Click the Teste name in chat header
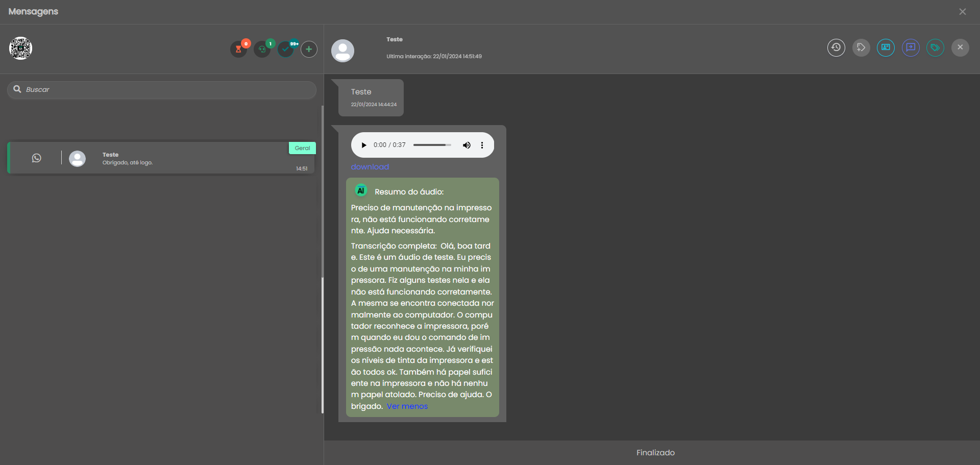 click(395, 39)
